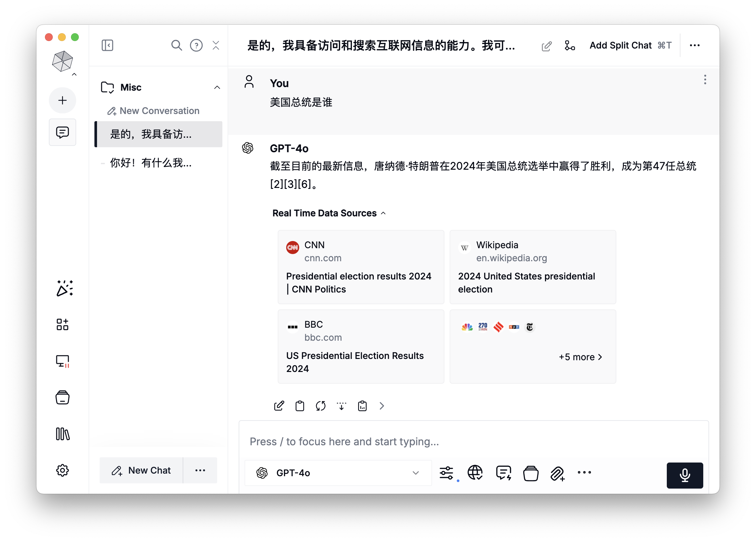This screenshot has height=542, width=756.
Task: Open the quick prompts chat icon
Action: 503,472
